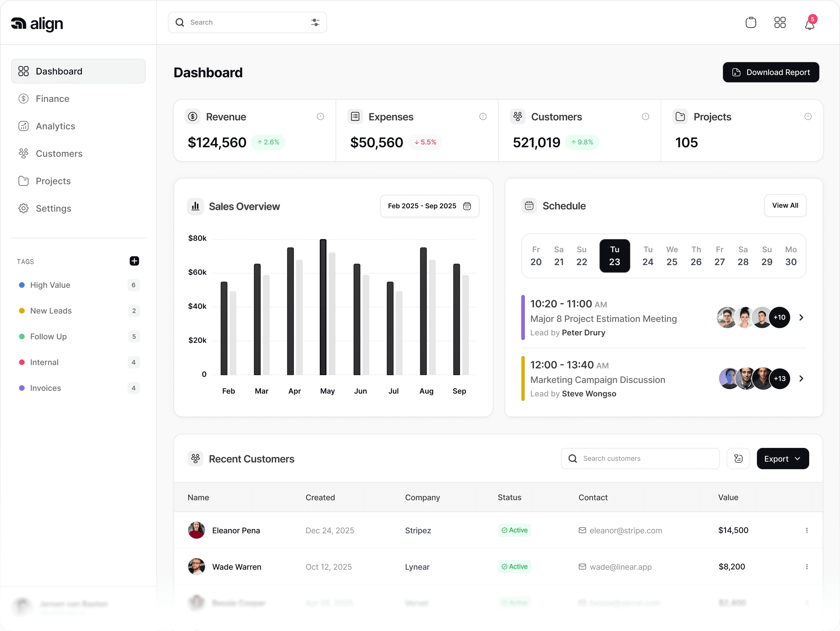Open Finance in sidebar
Viewport: 840px width, 631px height.
[78, 99]
